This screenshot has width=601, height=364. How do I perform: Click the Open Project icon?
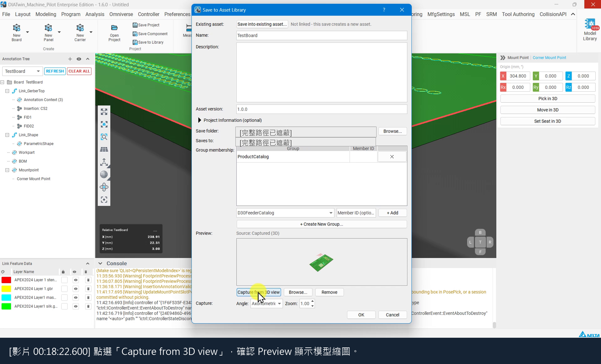coord(114,28)
